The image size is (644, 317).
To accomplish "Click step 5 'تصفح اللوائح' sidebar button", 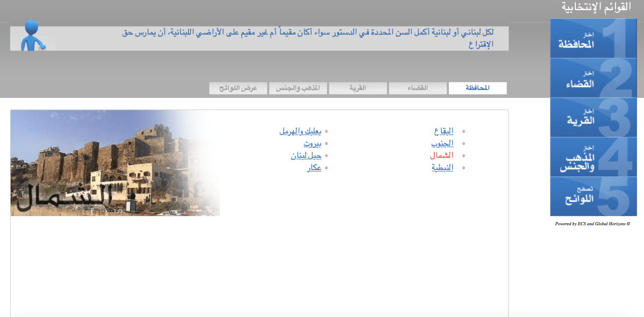I will tap(593, 196).
